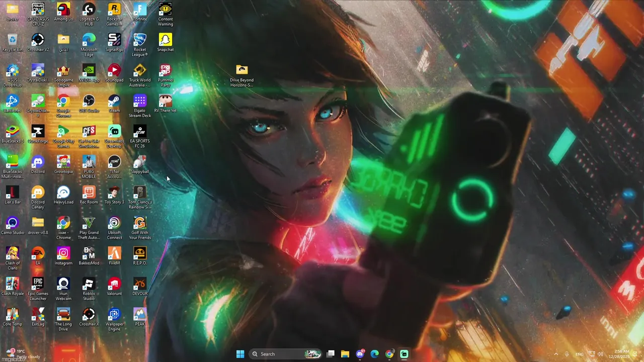Screen dimensions: 644x362
Task: Open the SignalRgb desktop shortcut
Action: 114,43
